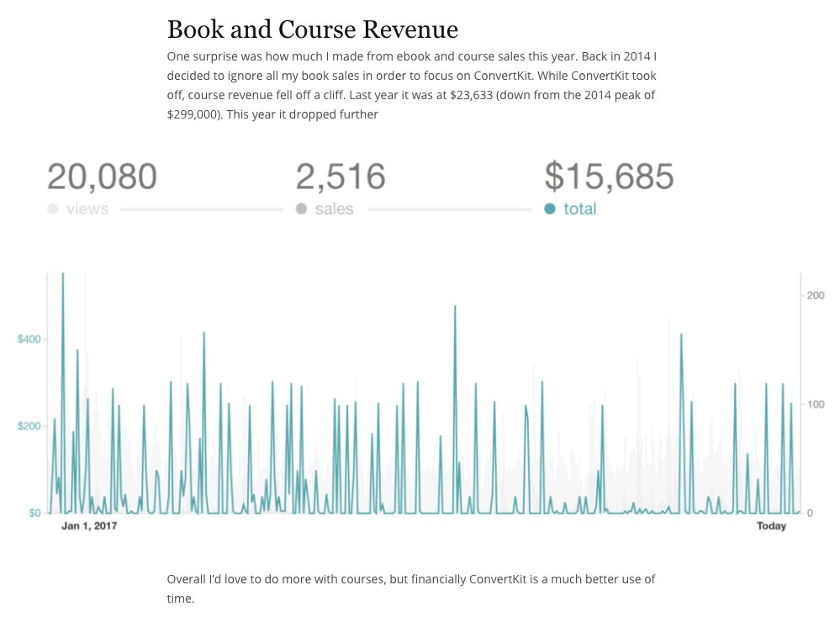The height and width of the screenshot is (622, 840).
Task: Click the 200 right axis label
Action: (x=816, y=296)
